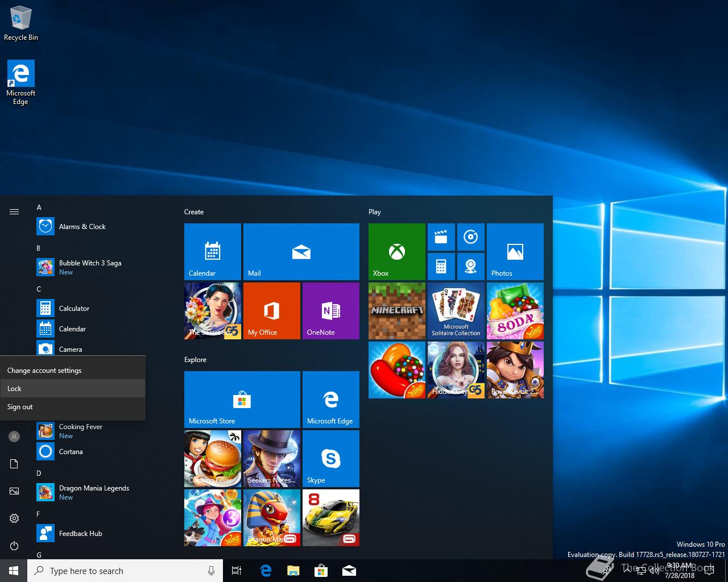Open the Xbox tile
The image size is (728, 582).
397,252
